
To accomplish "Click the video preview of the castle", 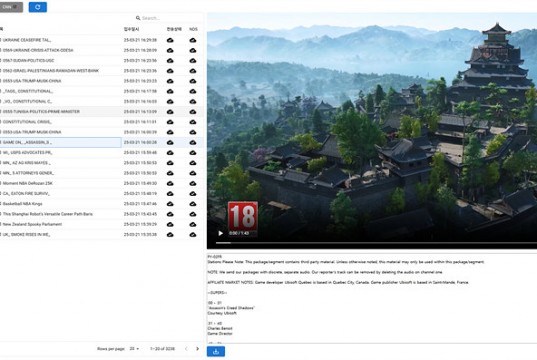I will tap(372, 131).
